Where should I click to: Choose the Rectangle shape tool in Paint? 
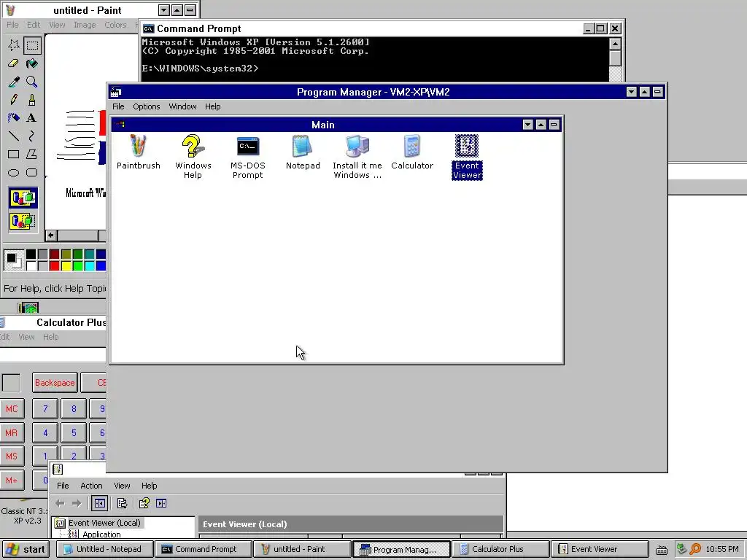click(14, 155)
